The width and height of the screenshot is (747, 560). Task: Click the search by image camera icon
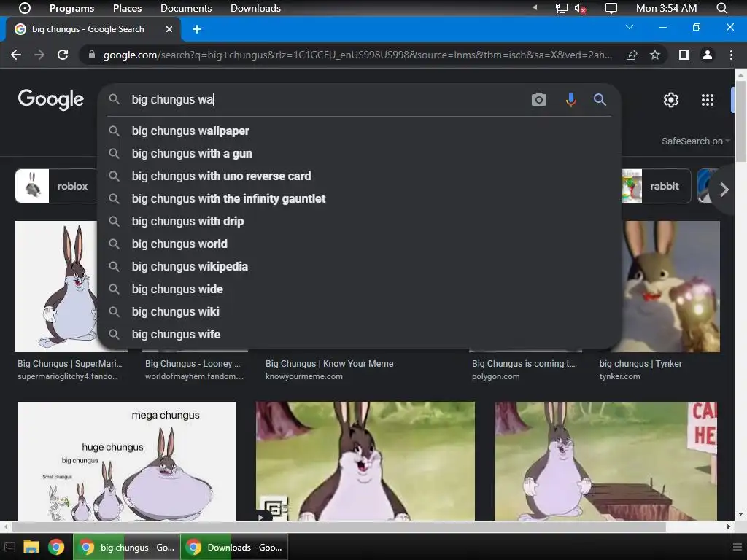[x=539, y=99]
